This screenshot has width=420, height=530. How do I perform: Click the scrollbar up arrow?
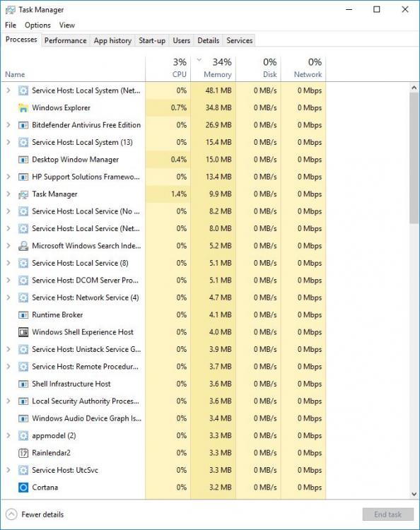pyautogui.click(x=414, y=88)
